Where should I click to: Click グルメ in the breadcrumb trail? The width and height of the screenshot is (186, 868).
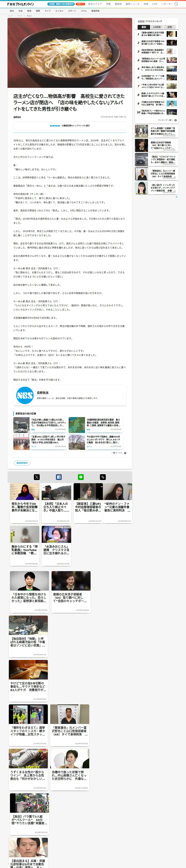click(x=29, y=16)
